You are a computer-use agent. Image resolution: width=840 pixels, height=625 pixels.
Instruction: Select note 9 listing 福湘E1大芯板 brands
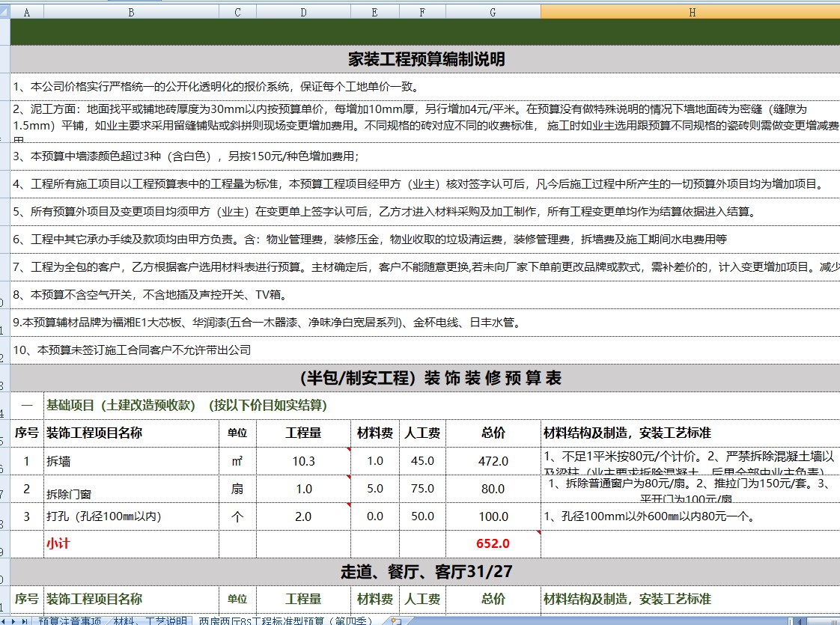pyautogui.click(x=425, y=323)
